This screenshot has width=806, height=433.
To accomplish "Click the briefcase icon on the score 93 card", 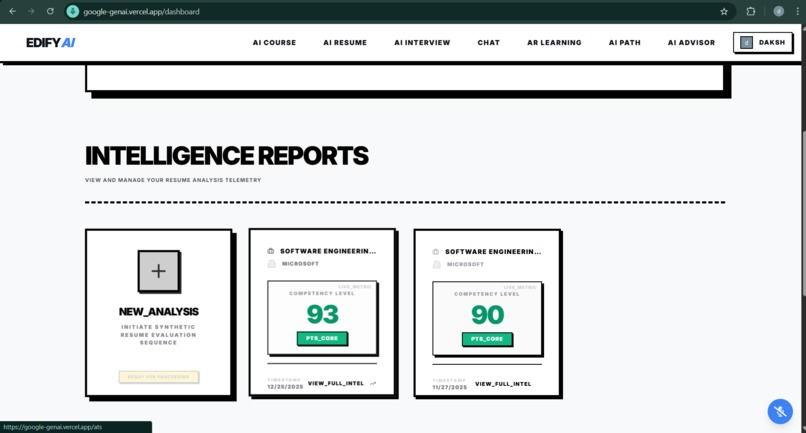I will [271, 251].
